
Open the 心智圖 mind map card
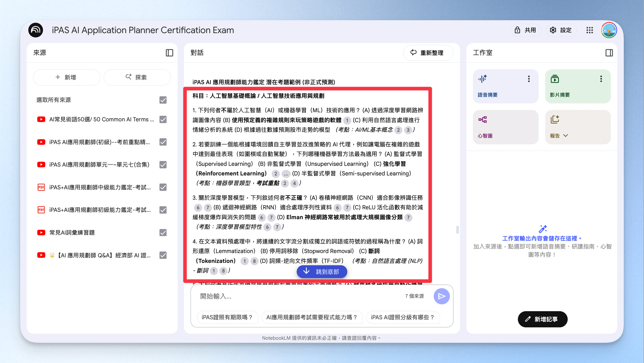point(505,127)
